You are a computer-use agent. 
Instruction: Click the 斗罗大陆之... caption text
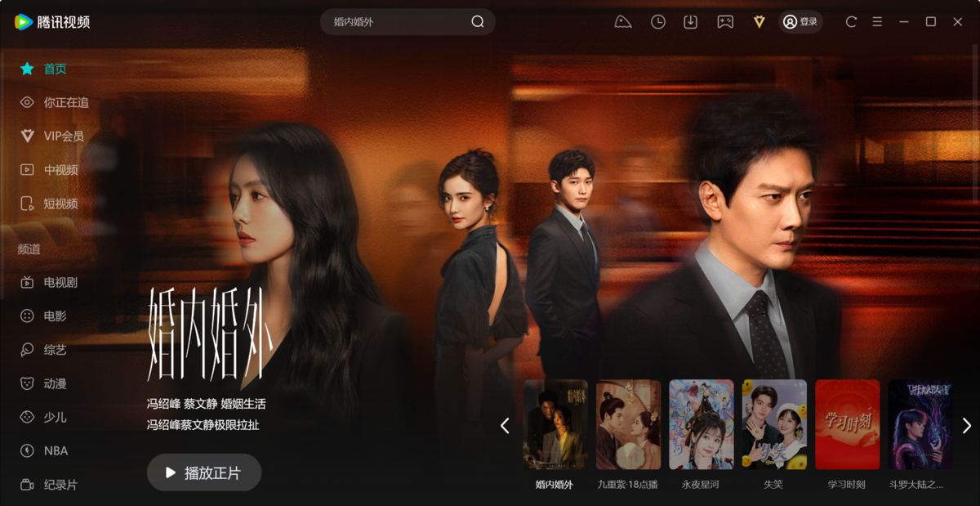tap(916, 484)
